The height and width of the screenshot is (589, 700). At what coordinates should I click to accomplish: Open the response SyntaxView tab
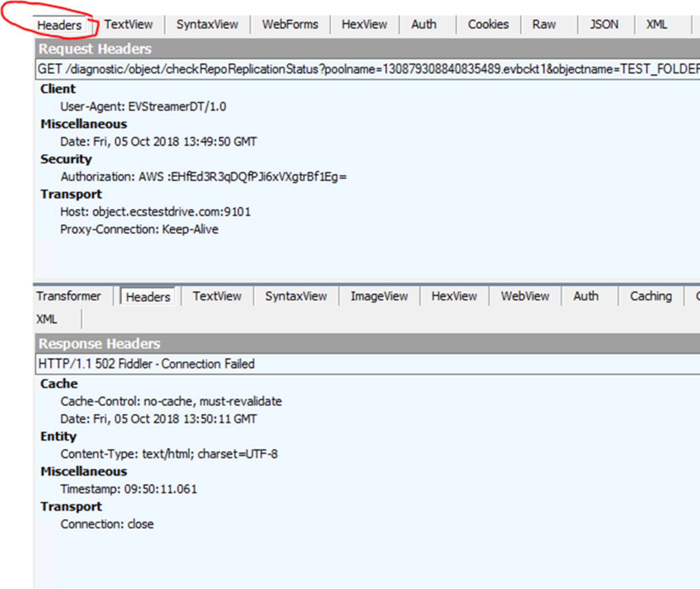click(x=296, y=296)
